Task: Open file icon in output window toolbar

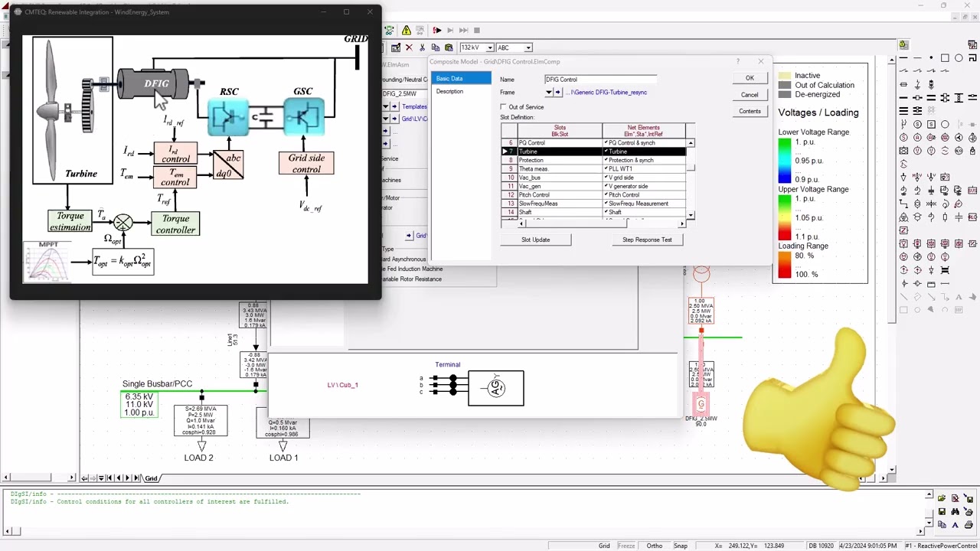Action: (x=942, y=498)
